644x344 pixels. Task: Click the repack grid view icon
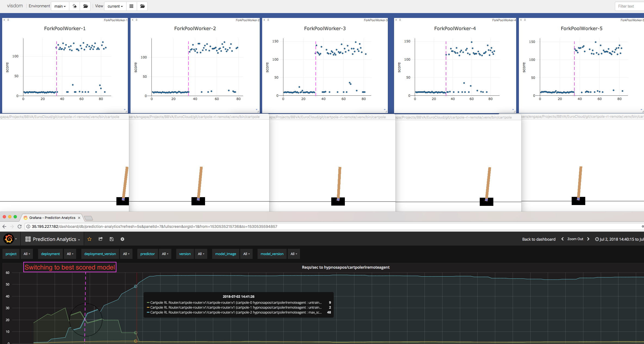coord(131,6)
